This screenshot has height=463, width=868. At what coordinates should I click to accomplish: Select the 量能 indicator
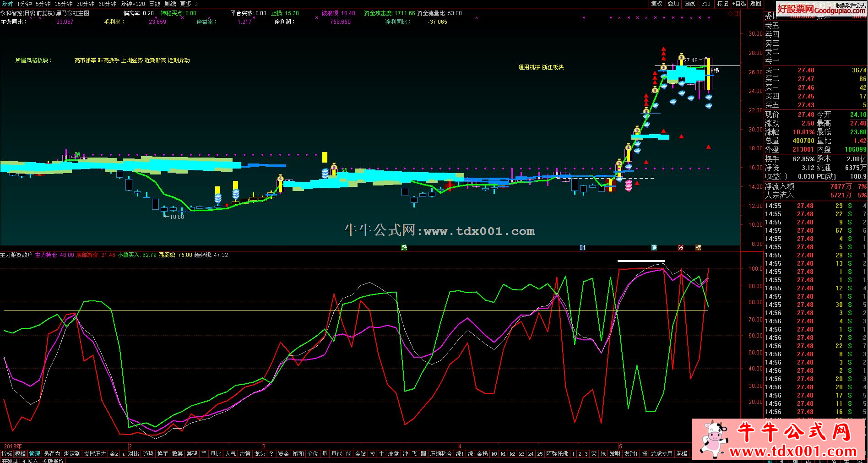(336, 454)
